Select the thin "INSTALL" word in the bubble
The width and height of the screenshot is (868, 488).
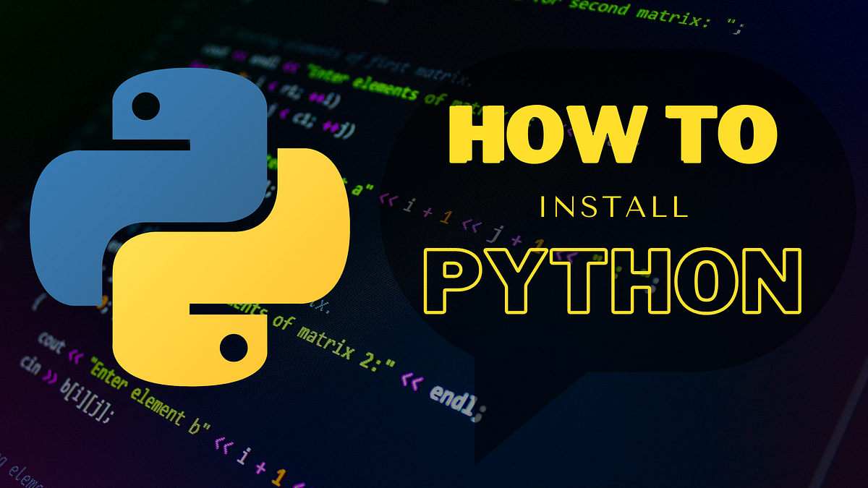(614, 208)
